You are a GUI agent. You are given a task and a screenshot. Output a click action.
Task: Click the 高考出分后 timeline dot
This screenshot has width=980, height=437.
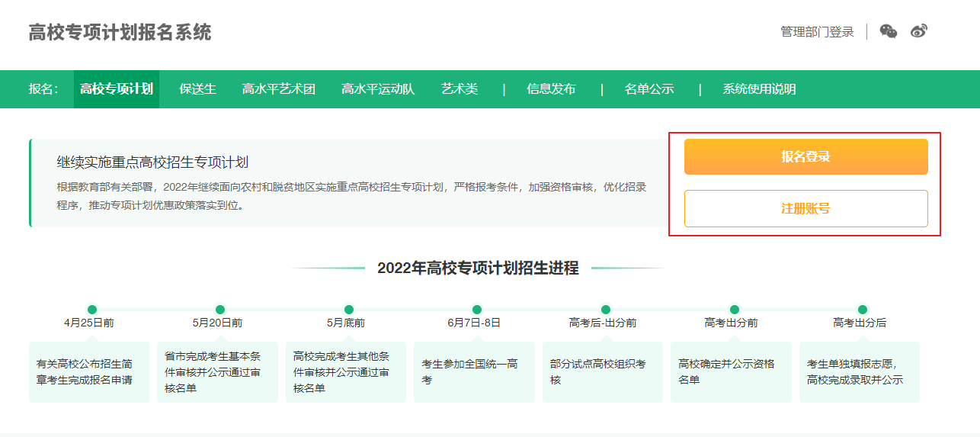coord(863,310)
